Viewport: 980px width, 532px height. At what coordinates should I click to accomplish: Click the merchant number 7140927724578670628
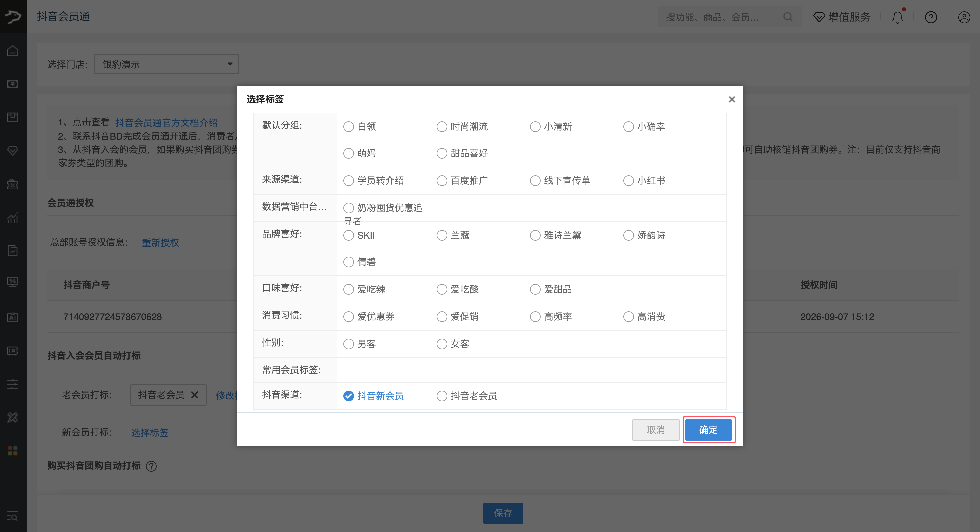(x=113, y=317)
